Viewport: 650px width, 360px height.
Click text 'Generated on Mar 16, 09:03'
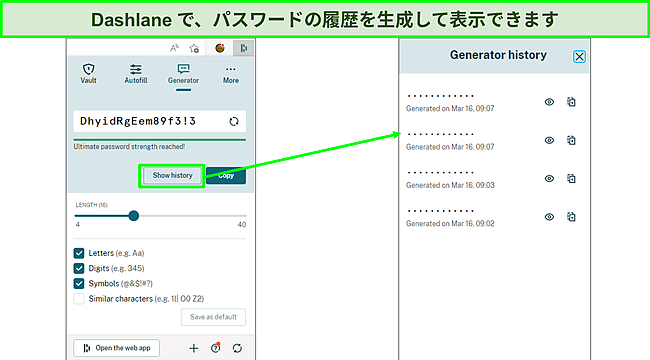pos(450,185)
